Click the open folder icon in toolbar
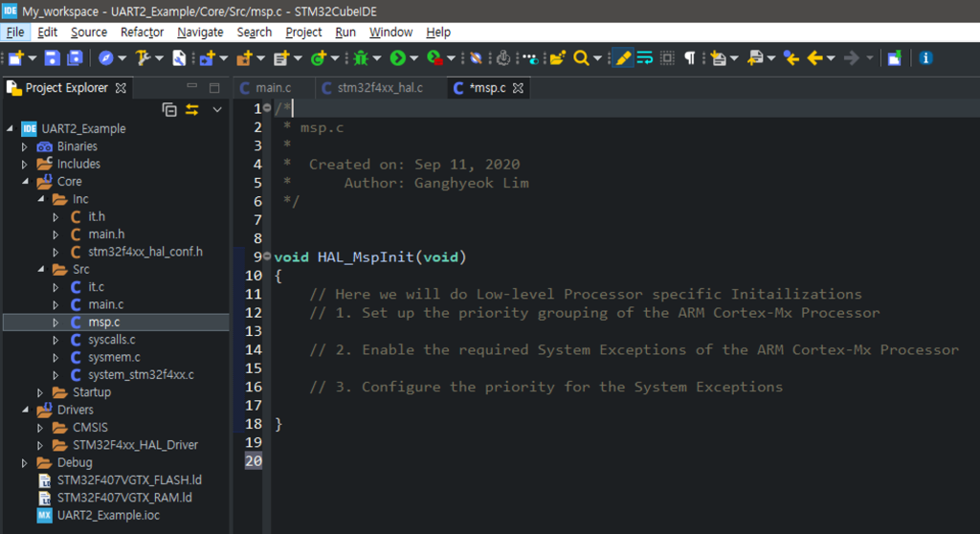980x534 pixels. (x=557, y=58)
